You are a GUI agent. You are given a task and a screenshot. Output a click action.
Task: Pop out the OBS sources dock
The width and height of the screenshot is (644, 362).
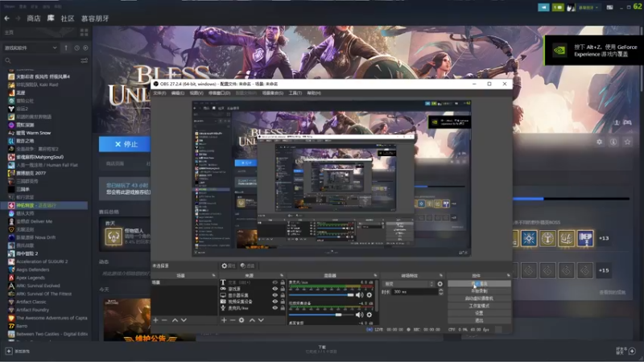pyautogui.click(x=282, y=275)
